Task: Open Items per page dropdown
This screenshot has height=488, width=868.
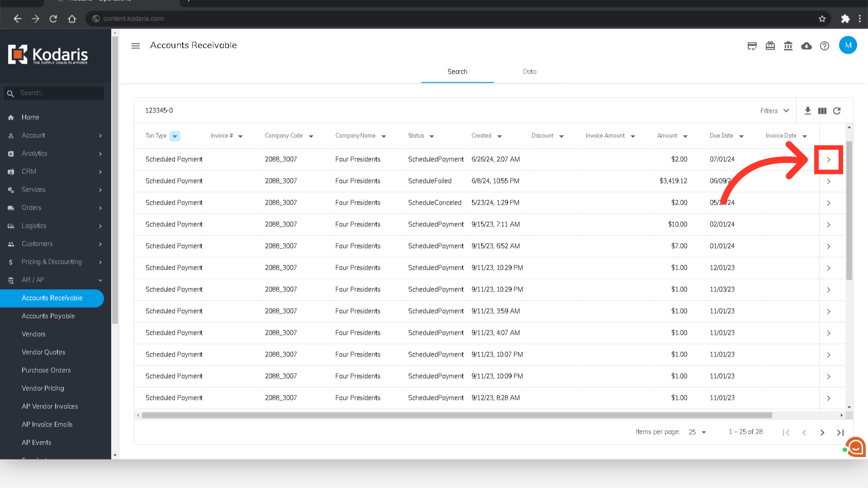Action: (x=698, y=432)
